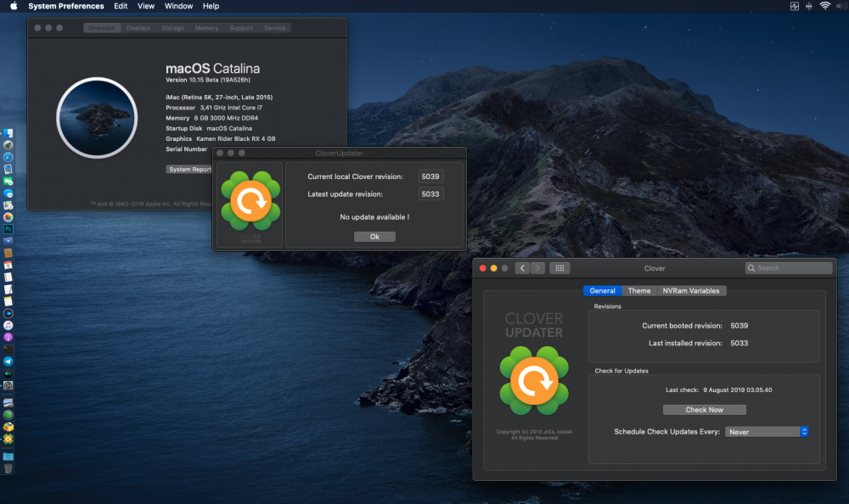Open Launchpad rocket icon in Dock

click(8, 145)
